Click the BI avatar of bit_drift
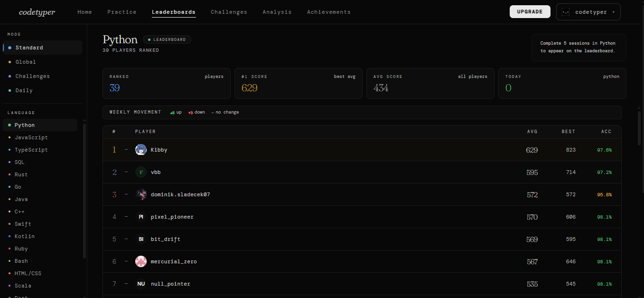The width and height of the screenshot is (644, 298). 140,239
